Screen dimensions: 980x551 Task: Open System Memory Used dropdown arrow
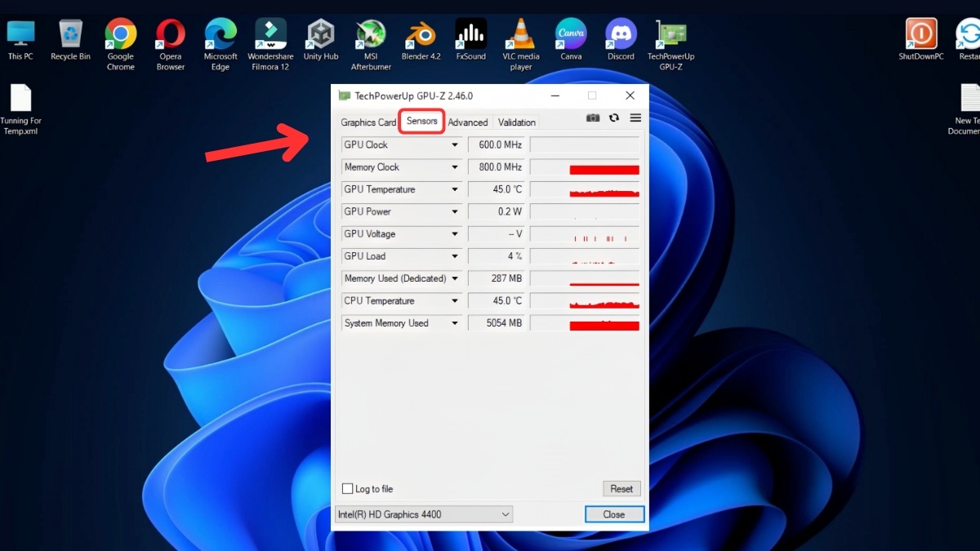click(x=455, y=323)
